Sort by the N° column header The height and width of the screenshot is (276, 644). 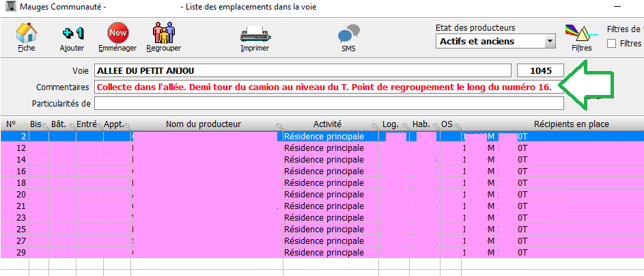(x=11, y=124)
